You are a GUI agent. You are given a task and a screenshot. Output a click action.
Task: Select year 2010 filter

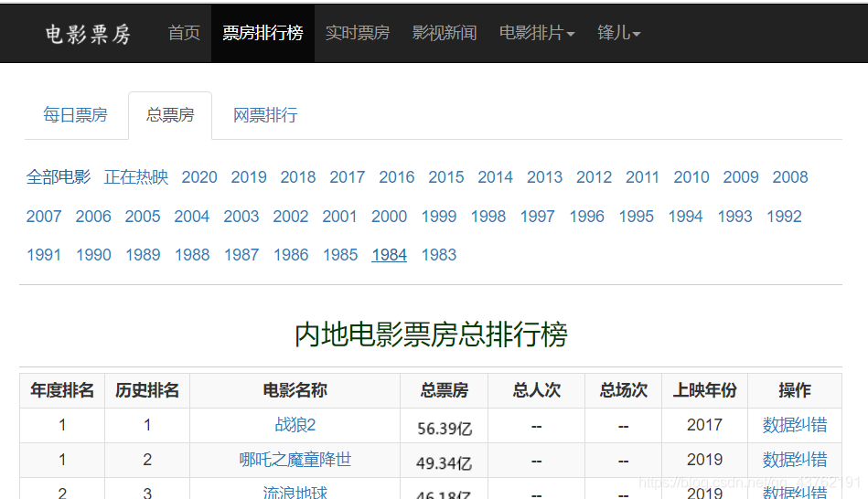(691, 177)
